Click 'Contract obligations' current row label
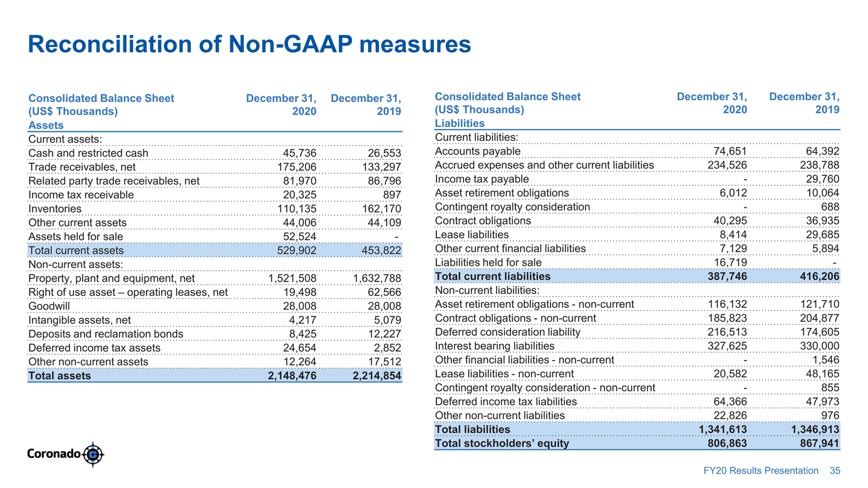Viewport: 868px width, 488px height. click(483, 220)
